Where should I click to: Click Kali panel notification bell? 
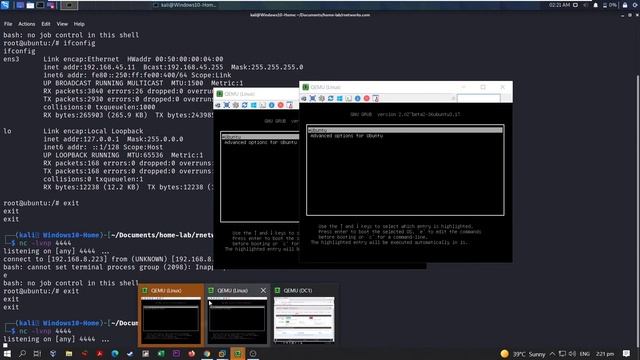coord(596,5)
